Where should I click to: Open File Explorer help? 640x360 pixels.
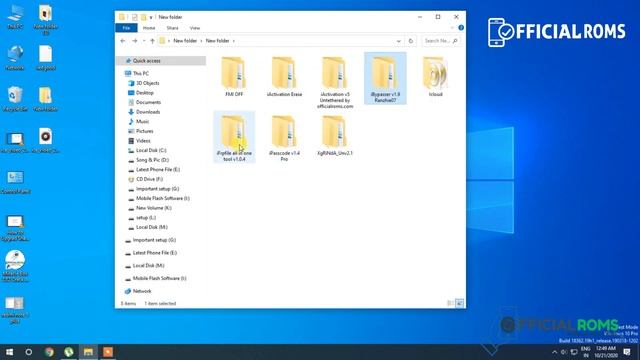click(461, 28)
